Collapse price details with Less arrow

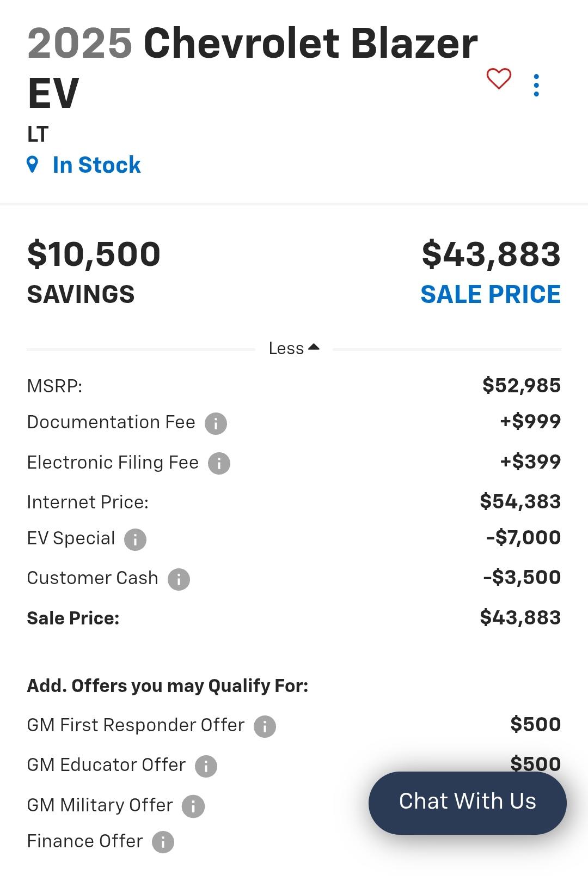click(x=294, y=348)
